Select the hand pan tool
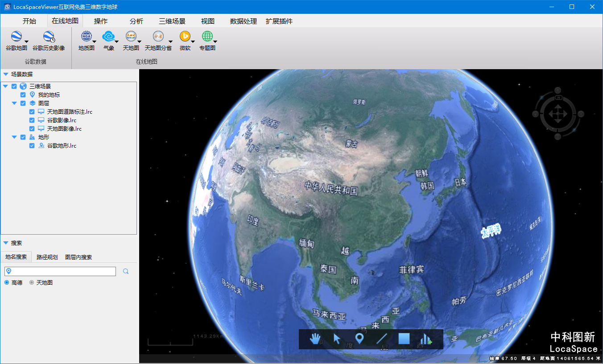Viewport: 603px width, 364px height. 315,339
